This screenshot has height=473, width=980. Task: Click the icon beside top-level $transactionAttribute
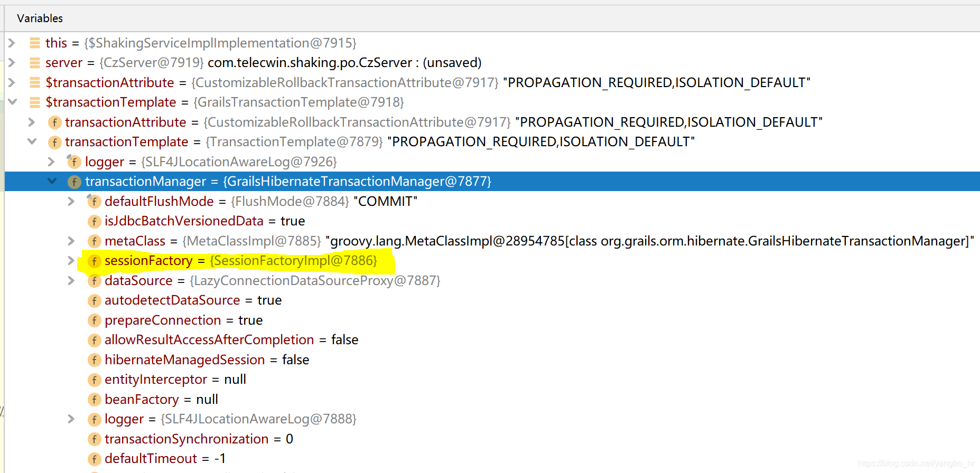click(35, 82)
